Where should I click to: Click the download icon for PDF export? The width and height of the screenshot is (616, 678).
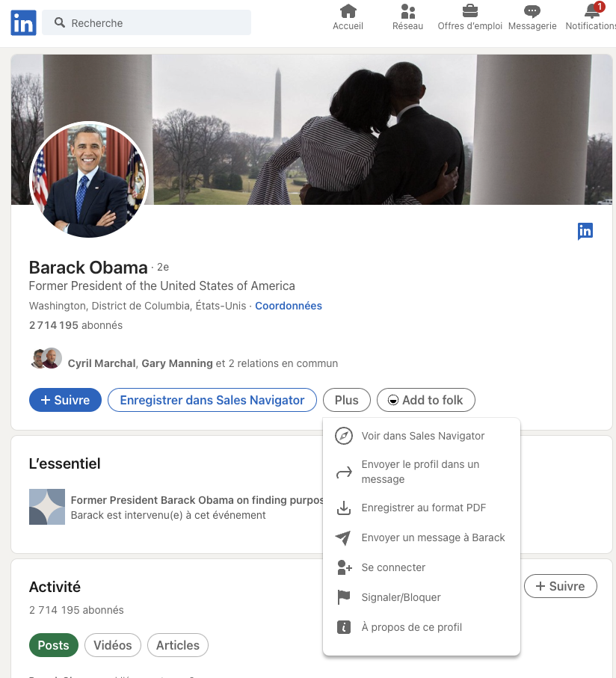pos(344,508)
